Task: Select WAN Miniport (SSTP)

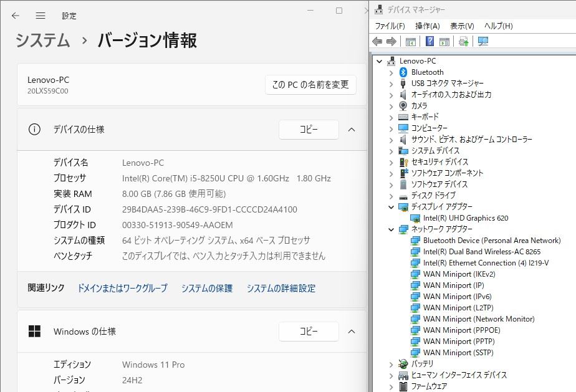Action: pyautogui.click(x=458, y=353)
